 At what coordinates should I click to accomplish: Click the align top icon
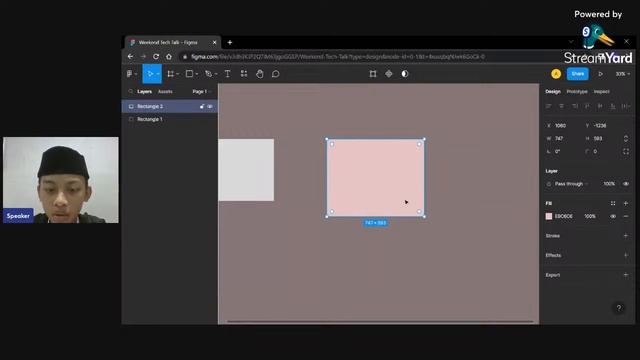coord(587,106)
